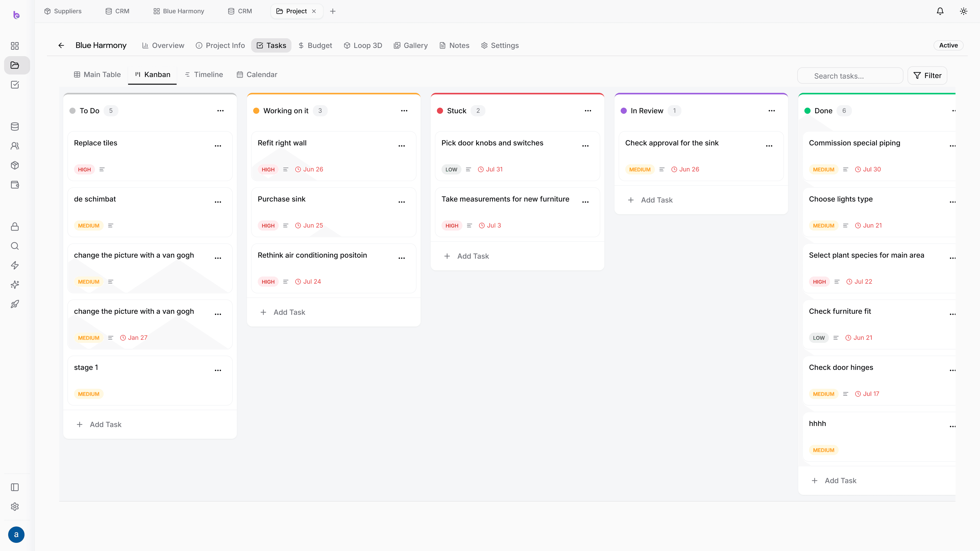This screenshot has height=551, width=980.
Task: Open the Rethink air conditioning positoin card
Action: [334, 268]
